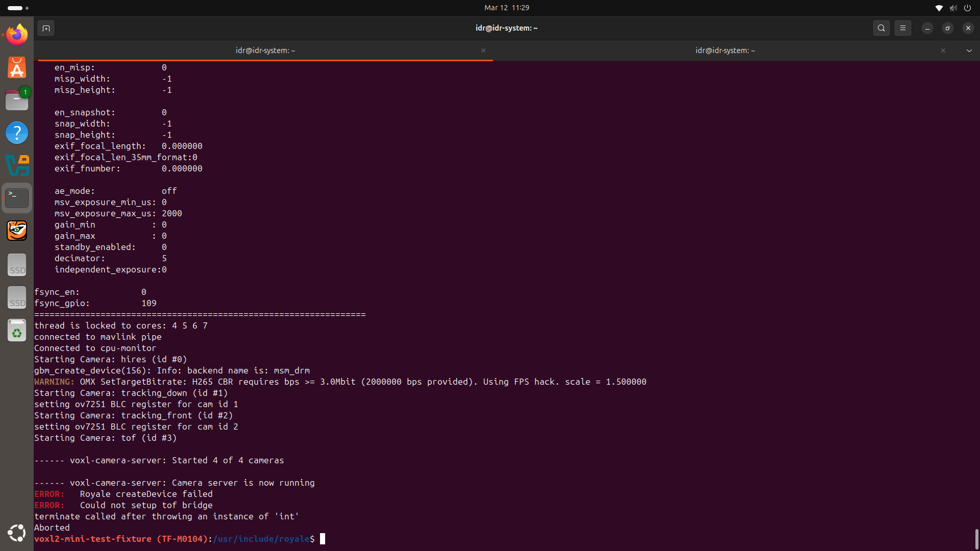Open a new terminal tab with the tab icon

pos(46,29)
